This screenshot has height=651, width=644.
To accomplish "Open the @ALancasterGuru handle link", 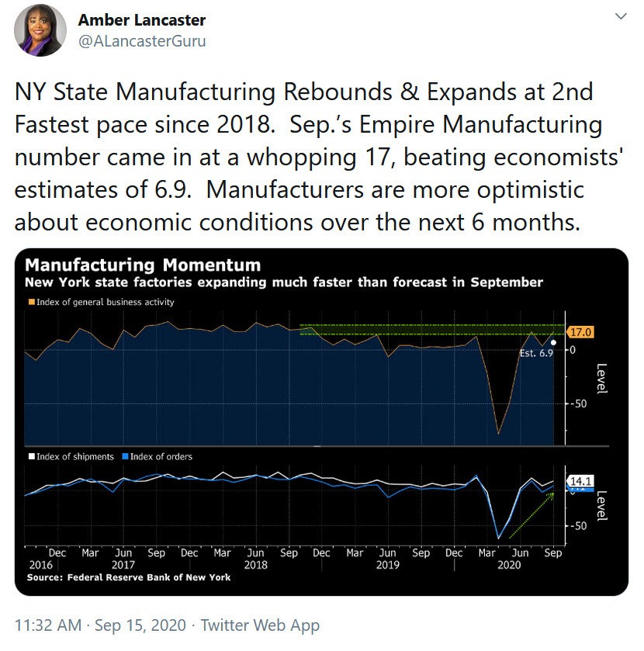I will (142, 41).
